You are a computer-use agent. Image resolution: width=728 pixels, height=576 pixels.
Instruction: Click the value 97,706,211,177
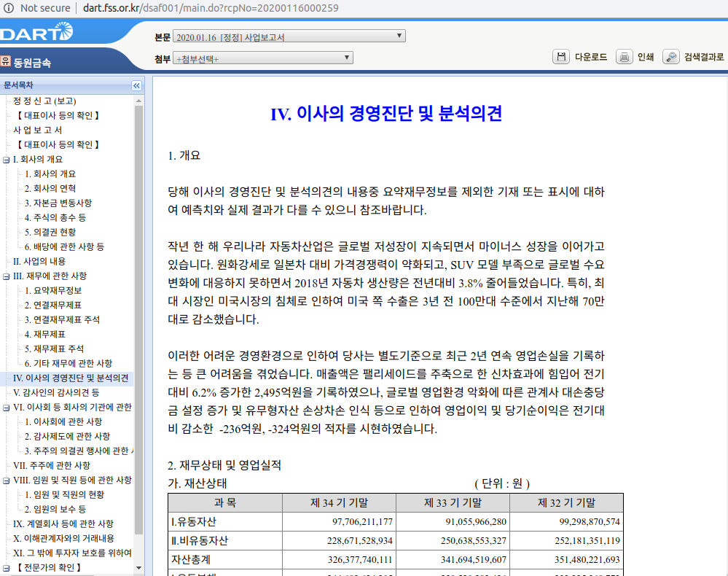tap(363, 521)
